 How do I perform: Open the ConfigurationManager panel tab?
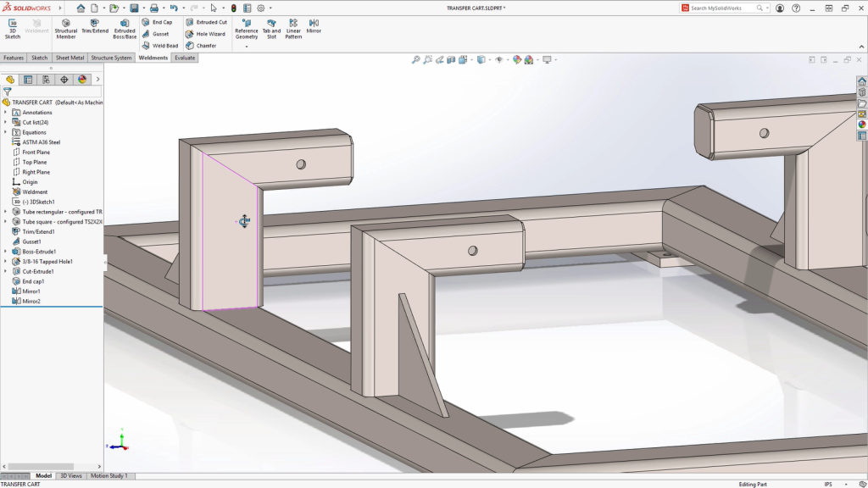pos(46,80)
